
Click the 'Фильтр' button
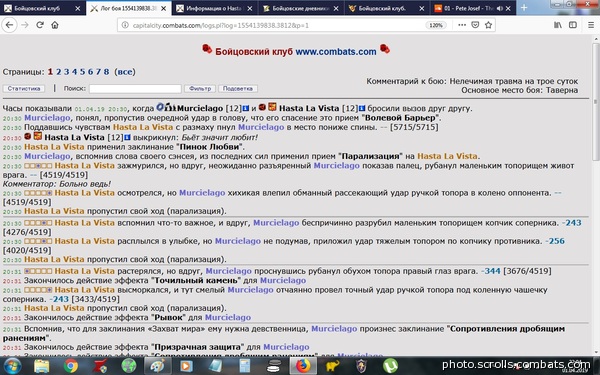[200, 88]
